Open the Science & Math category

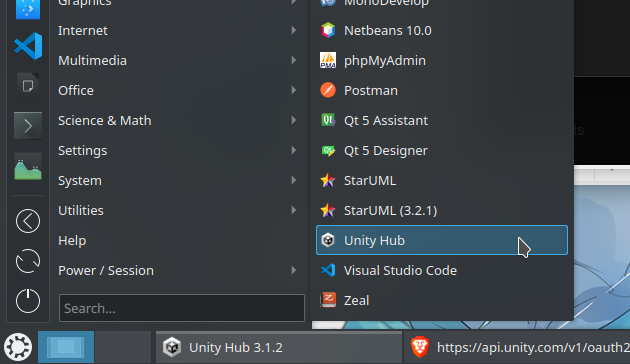(x=178, y=121)
